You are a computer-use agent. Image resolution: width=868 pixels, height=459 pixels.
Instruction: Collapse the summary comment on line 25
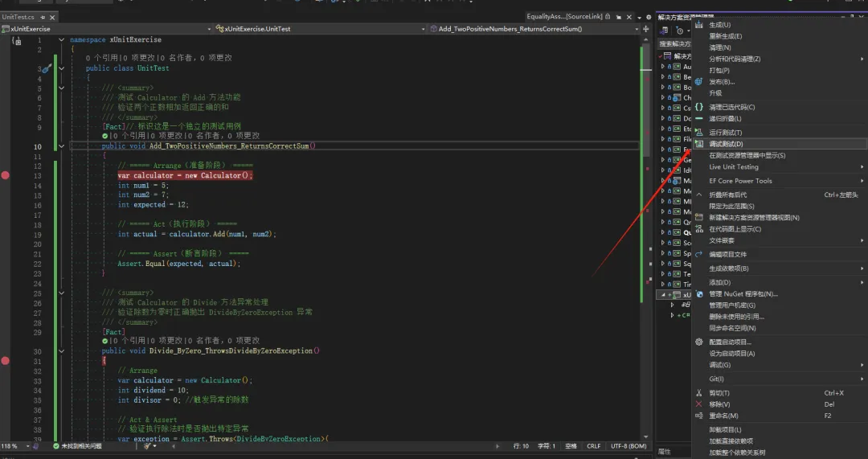(61, 293)
